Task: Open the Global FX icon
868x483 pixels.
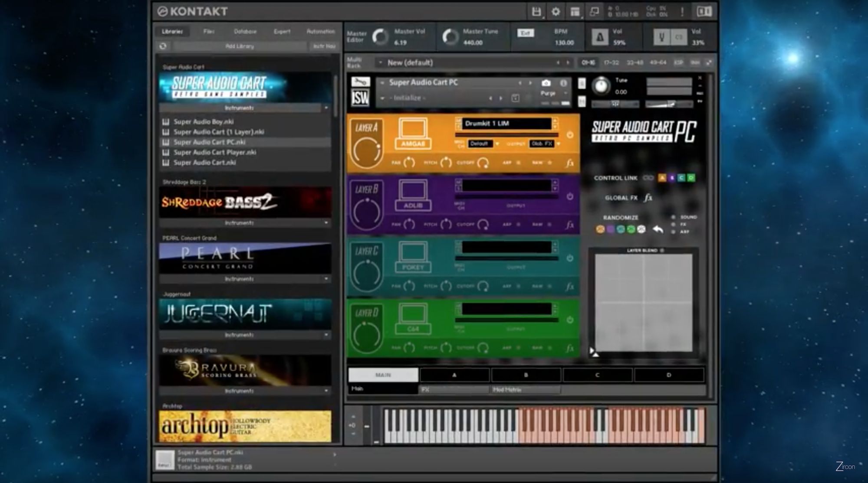Action: click(648, 198)
